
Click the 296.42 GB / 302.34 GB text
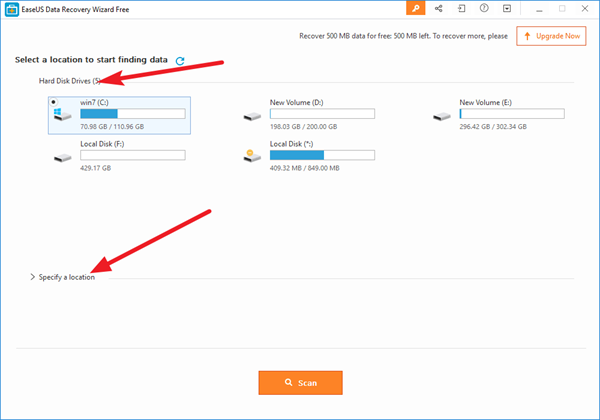coord(493,127)
